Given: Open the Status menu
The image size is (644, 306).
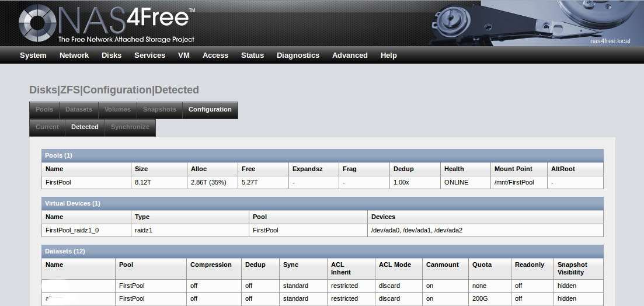Looking at the screenshot, I should (x=252, y=55).
